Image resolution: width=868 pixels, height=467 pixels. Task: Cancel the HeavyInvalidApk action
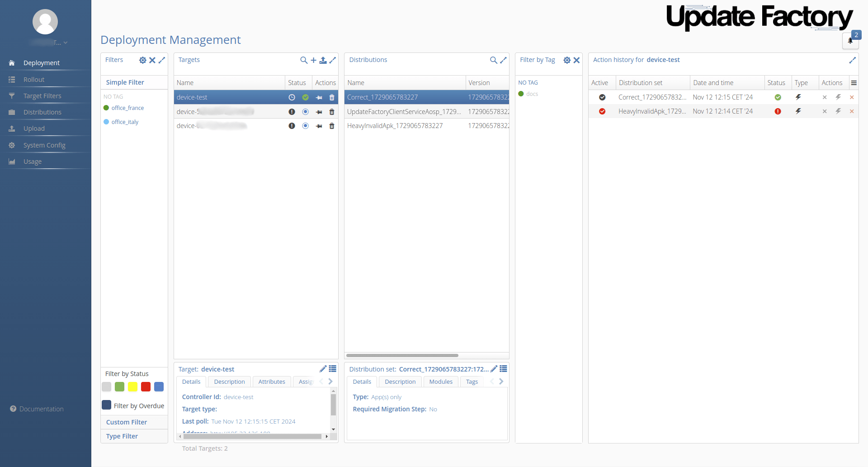click(x=825, y=111)
